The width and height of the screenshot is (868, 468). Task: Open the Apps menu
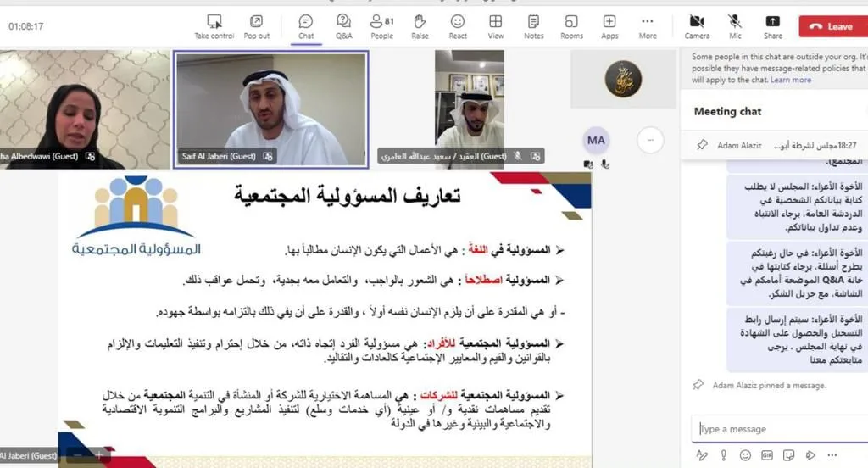(609, 25)
